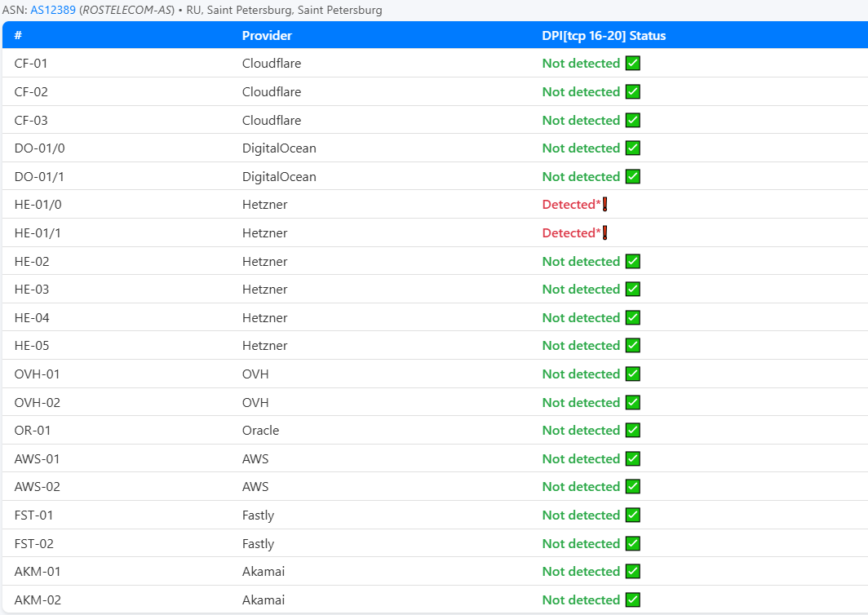Image resolution: width=868 pixels, height=615 pixels.
Task: Select the AWS-01 identifier cell
Action: pos(37,459)
